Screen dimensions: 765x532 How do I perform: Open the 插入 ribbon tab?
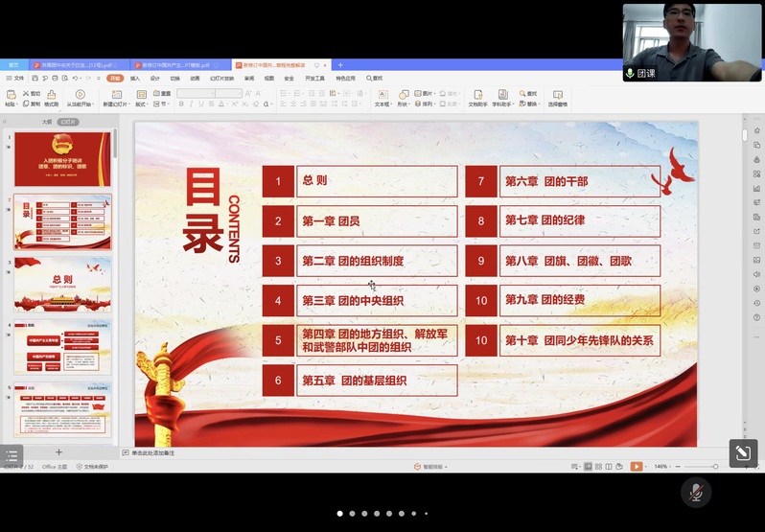coord(135,78)
